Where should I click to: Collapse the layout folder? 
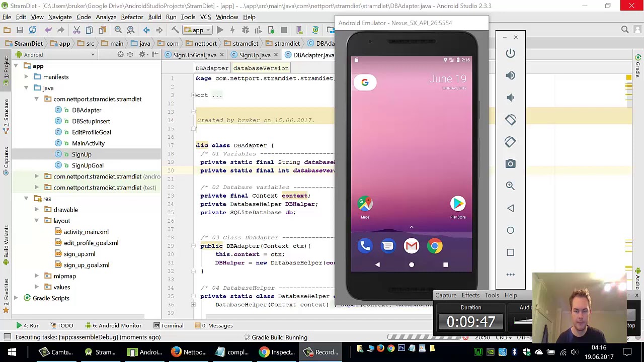(x=37, y=221)
